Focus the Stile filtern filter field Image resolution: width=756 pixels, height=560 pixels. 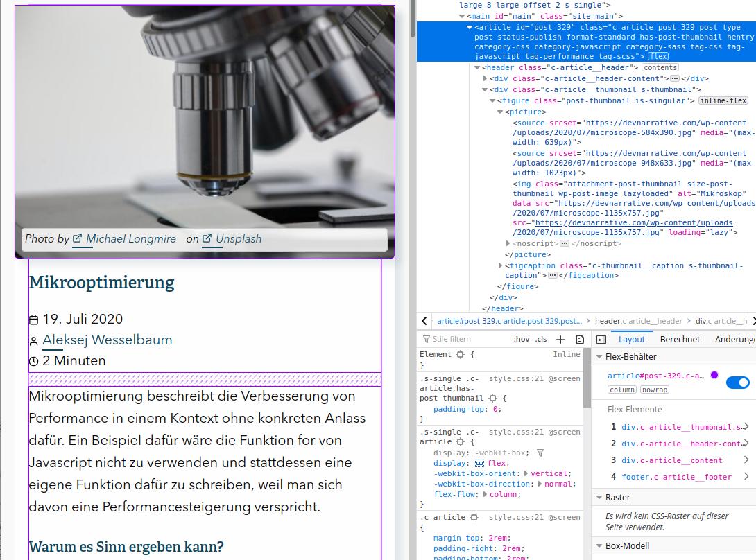click(x=465, y=340)
